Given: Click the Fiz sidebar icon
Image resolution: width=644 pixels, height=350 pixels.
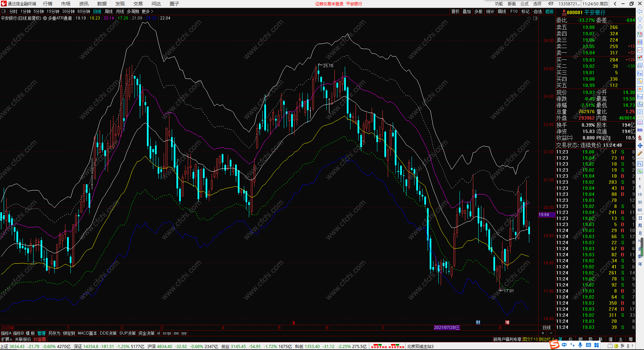Looking at the screenshot, I should (x=640, y=97).
